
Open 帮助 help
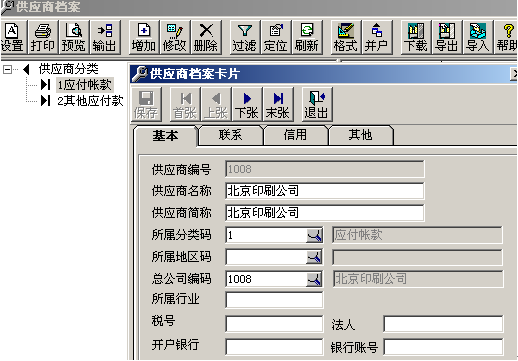pos(506,37)
